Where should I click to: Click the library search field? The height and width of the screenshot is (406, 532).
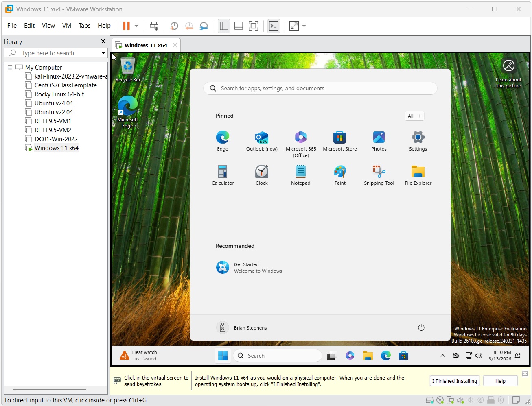pyautogui.click(x=55, y=53)
